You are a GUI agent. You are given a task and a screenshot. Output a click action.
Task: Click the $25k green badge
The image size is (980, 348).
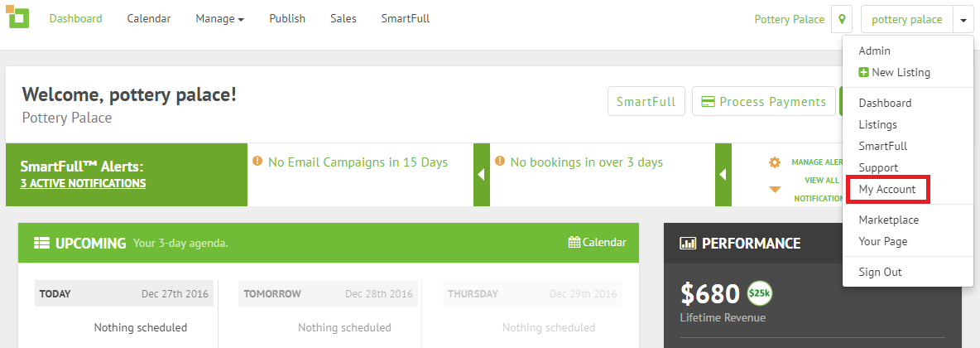[760, 293]
